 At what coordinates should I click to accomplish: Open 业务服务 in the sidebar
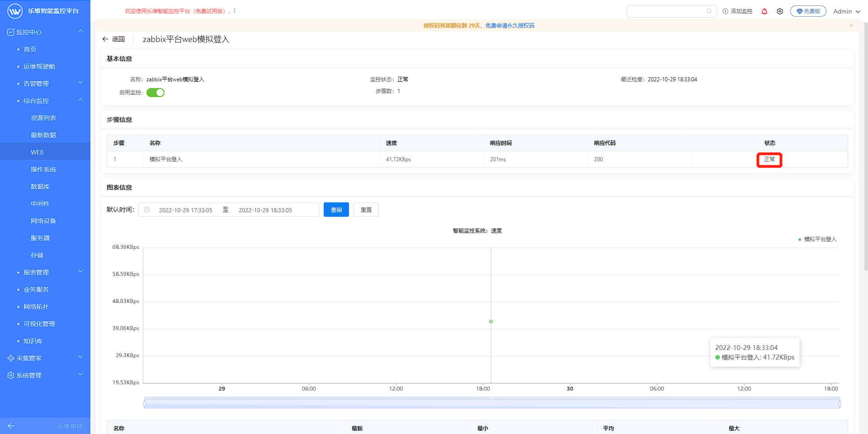pyautogui.click(x=36, y=289)
